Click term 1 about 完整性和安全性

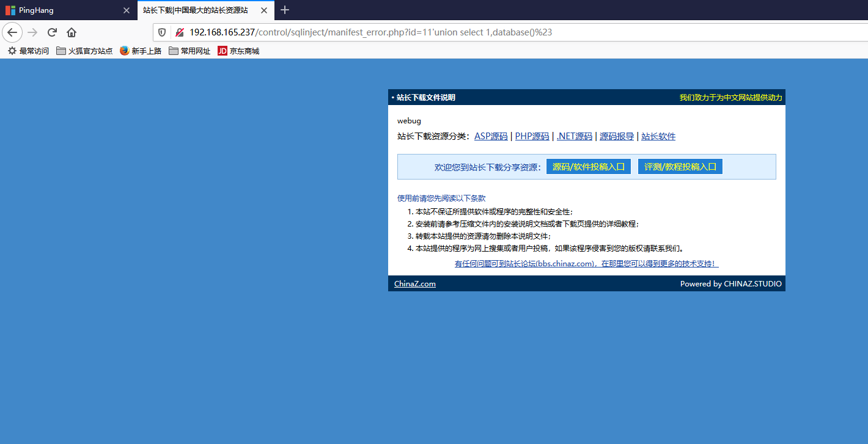(495, 212)
